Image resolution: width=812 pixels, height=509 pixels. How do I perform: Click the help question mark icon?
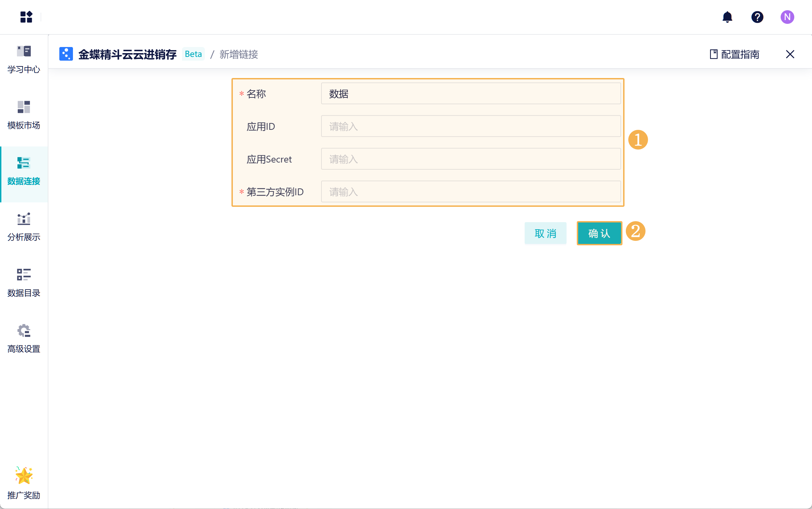coord(757,17)
